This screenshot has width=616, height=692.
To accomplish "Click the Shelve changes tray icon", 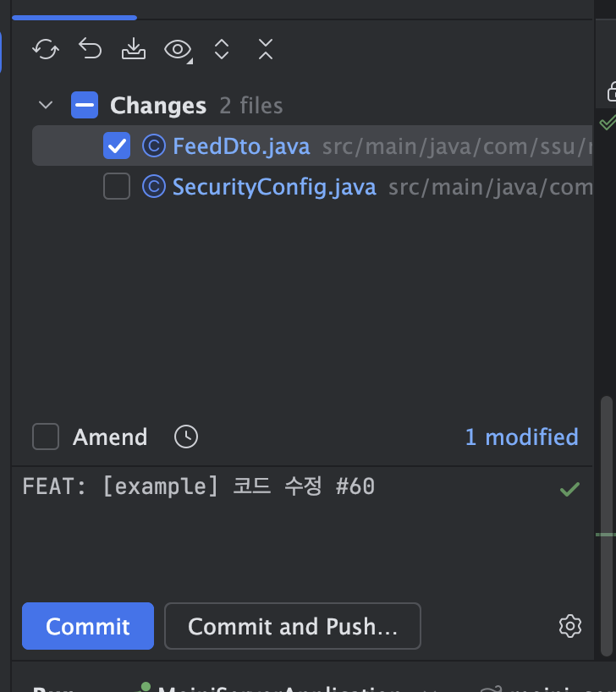I will click(134, 48).
